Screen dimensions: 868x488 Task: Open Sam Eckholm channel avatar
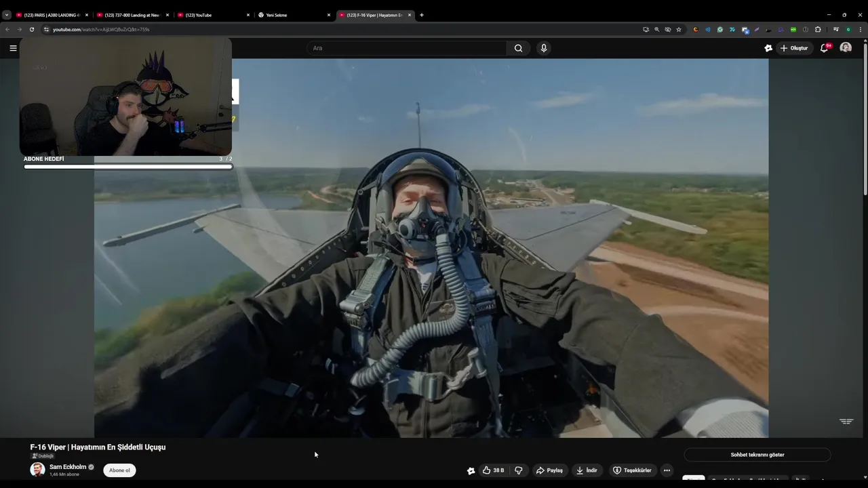click(x=37, y=470)
